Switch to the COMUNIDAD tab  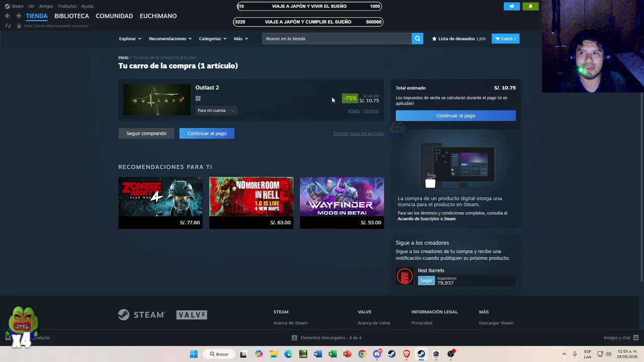point(114,16)
